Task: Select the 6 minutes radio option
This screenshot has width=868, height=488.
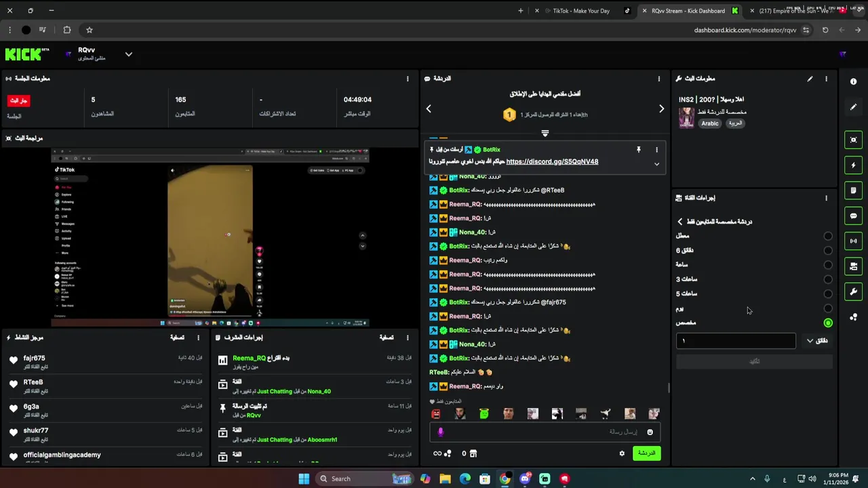Action: coord(828,250)
